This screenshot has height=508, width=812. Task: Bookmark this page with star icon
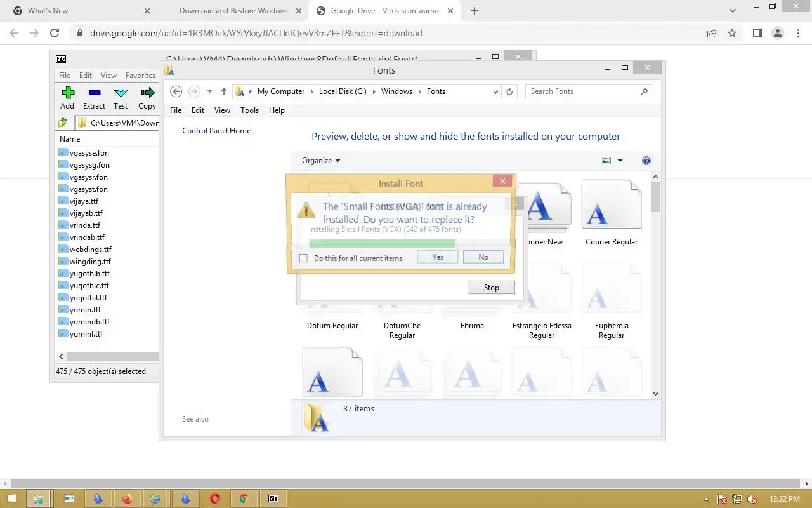tap(732, 33)
